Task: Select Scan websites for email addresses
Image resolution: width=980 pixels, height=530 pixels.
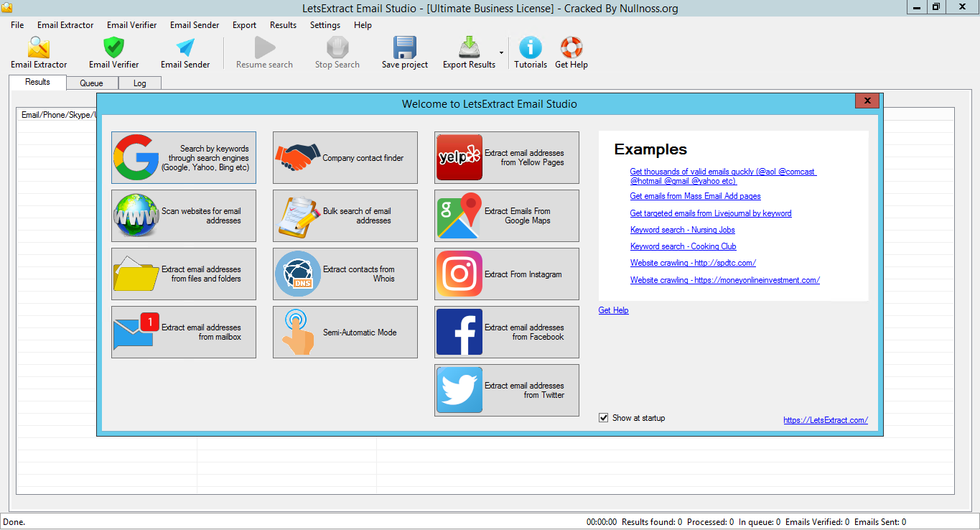Action: [x=184, y=216]
